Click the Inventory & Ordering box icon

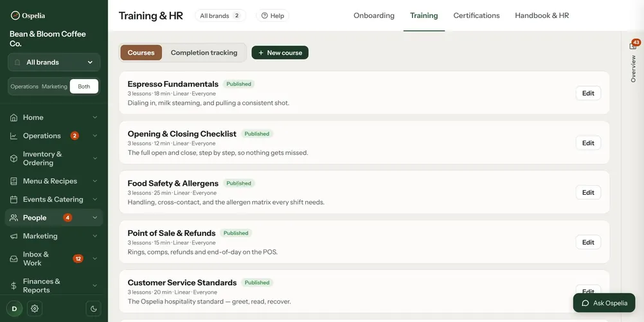point(13,159)
